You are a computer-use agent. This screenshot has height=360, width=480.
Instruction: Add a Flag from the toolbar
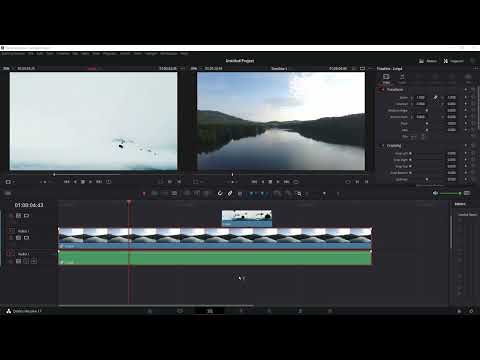252,194
